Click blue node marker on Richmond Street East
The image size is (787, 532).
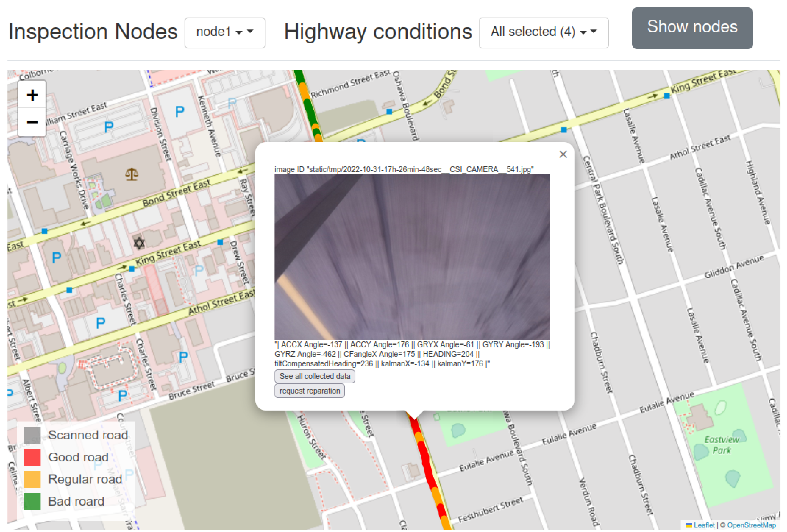(389, 111)
